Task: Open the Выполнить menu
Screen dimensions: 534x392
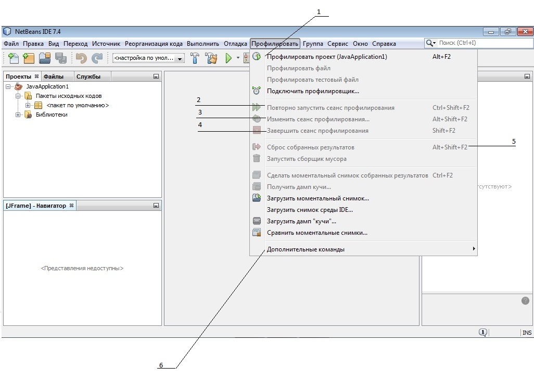Action: point(202,44)
